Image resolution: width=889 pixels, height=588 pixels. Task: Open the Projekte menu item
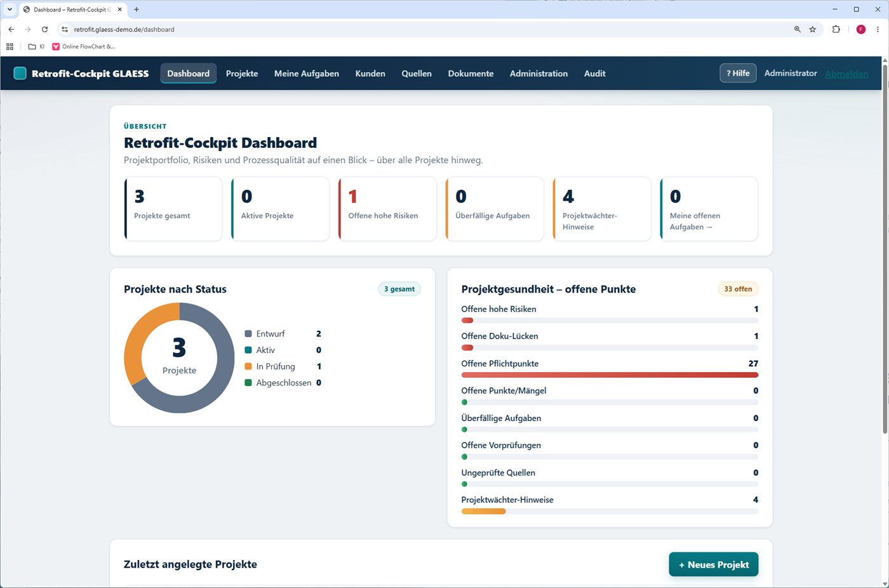(x=242, y=73)
